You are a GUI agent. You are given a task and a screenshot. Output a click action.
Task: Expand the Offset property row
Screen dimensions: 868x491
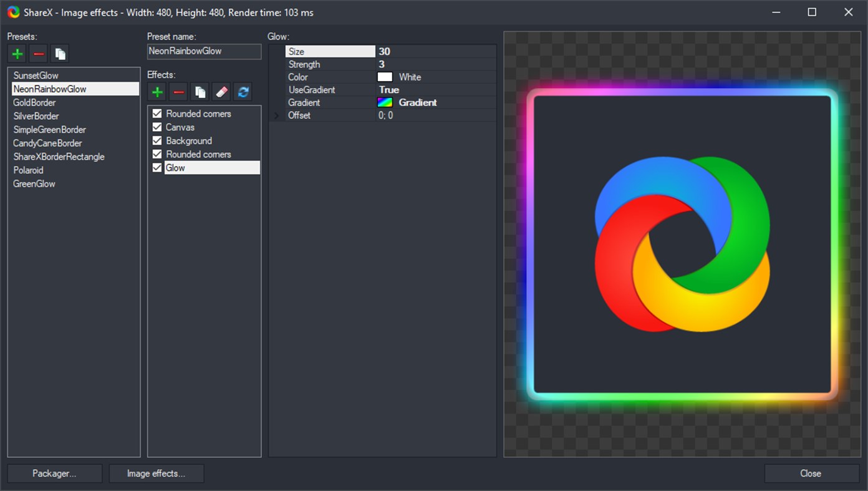[x=276, y=115]
